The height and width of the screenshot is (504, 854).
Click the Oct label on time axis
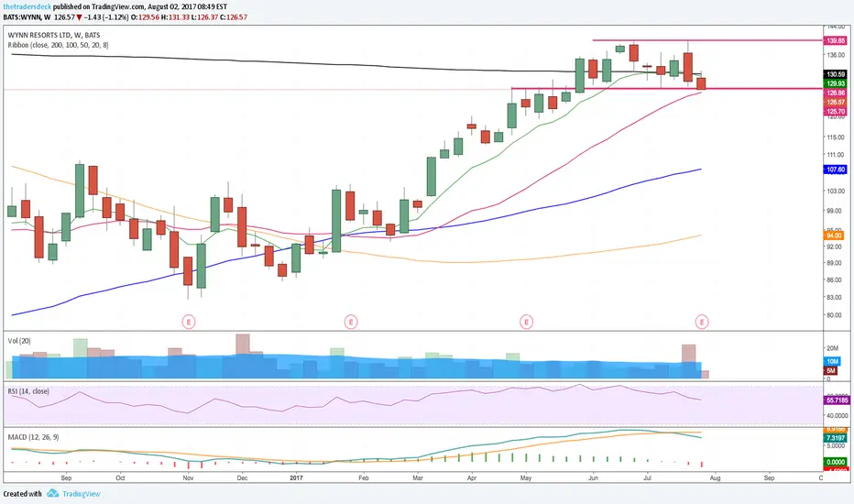pyautogui.click(x=120, y=477)
